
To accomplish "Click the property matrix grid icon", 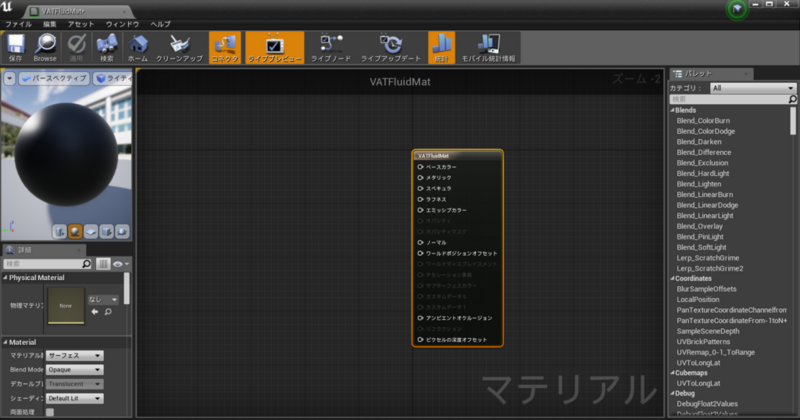I will point(103,264).
